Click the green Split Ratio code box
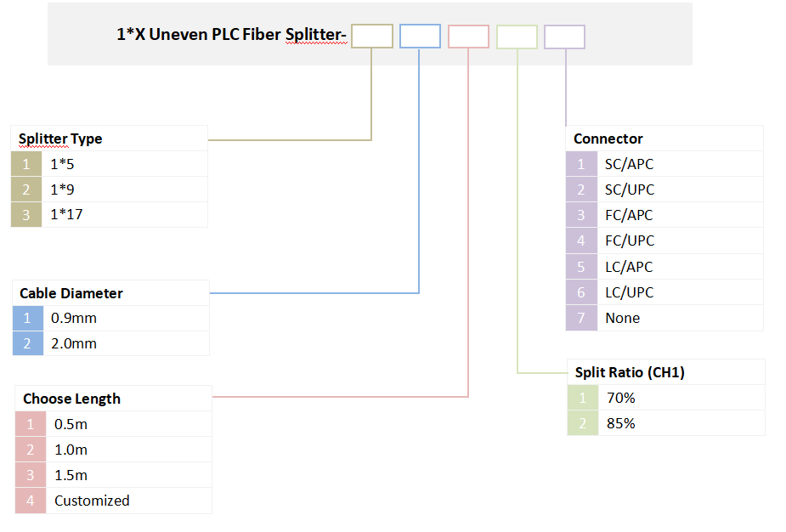Viewport: 786px width, 532px height. (517, 37)
